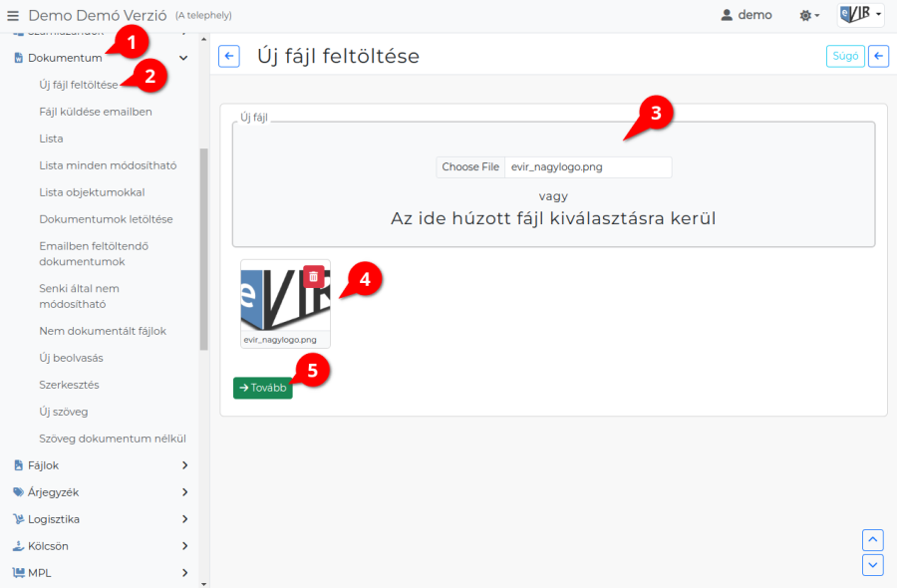Click the back arrow left of page title
Screen dimensions: 897x588
(229, 57)
